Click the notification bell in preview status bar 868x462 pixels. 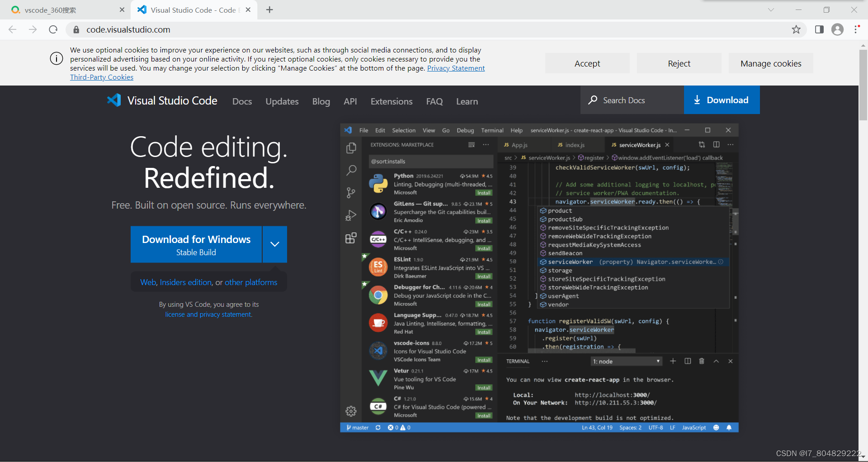click(x=729, y=428)
